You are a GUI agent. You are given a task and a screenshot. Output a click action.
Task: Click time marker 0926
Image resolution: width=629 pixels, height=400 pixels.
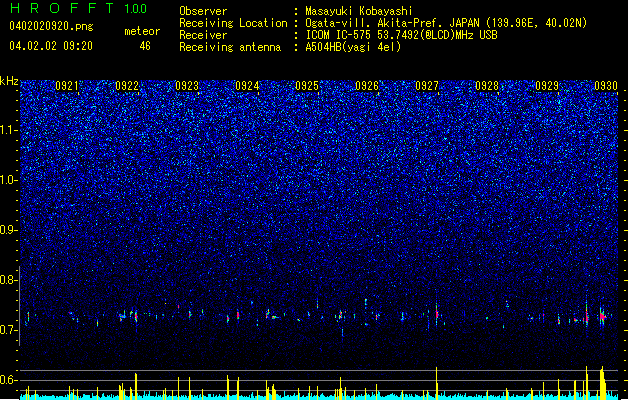click(x=367, y=86)
